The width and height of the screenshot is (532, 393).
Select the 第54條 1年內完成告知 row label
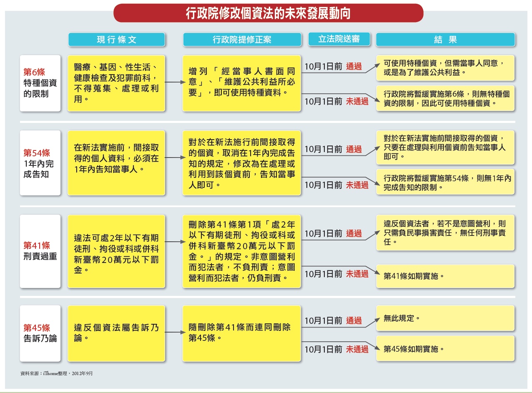tap(40, 163)
